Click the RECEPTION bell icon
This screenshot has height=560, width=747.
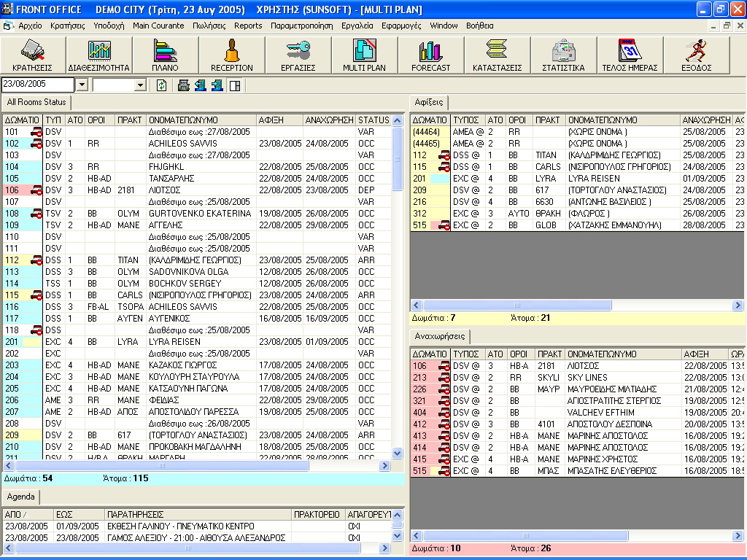point(231,55)
